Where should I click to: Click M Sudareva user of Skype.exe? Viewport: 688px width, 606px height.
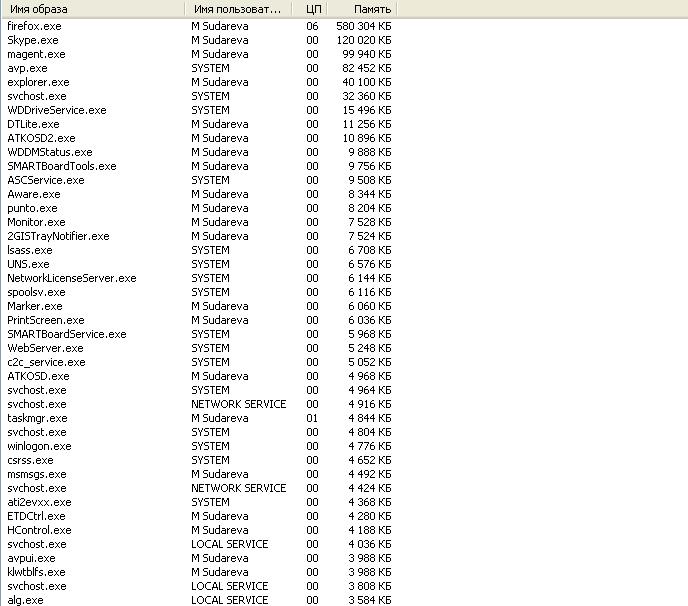tap(220, 40)
